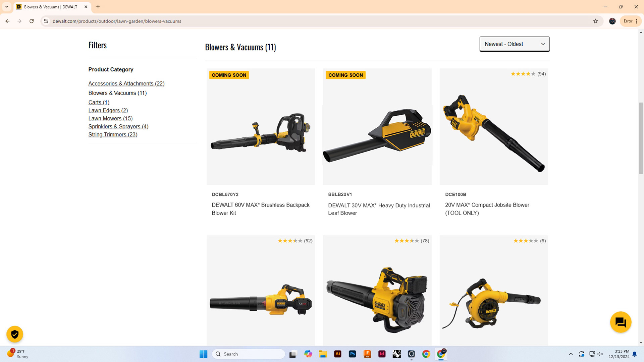Viewport: 644px width, 362px height.
Task: Open the Lawn Mowers (15) category link
Action: click(x=110, y=118)
